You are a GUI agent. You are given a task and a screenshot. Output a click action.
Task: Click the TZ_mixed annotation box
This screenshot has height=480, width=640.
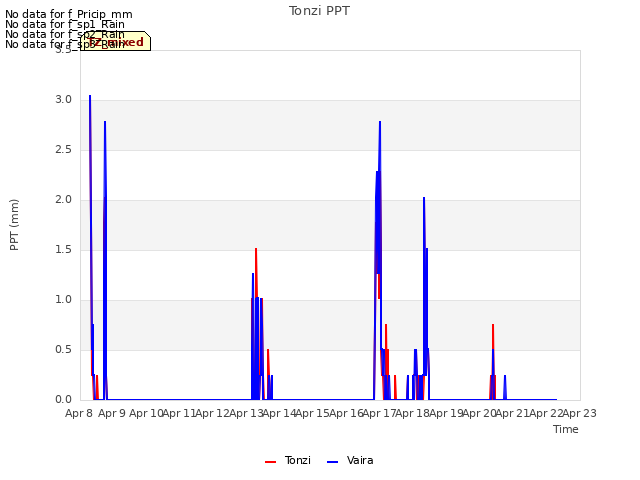point(116,41)
